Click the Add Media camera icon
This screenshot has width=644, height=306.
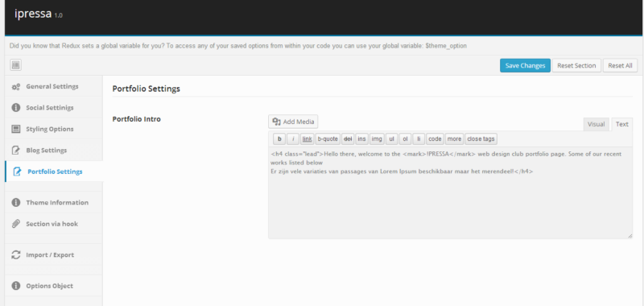[x=276, y=122]
